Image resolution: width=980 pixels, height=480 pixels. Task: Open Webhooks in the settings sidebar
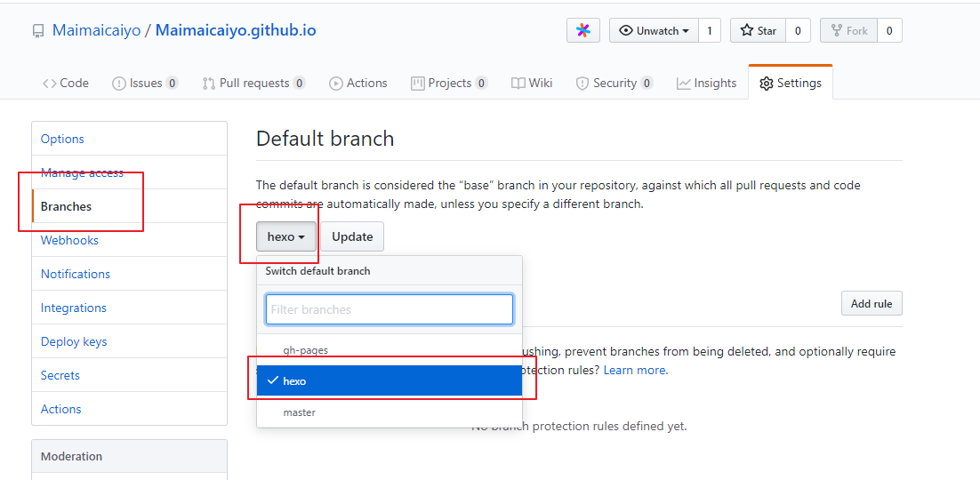[69, 240]
